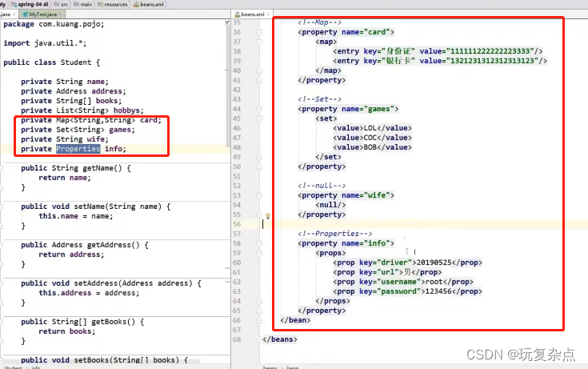Image resolution: width=588 pixels, height=369 pixels.
Task: Click the setName(String name) method signature
Action: pyautogui.click(x=96, y=207)
